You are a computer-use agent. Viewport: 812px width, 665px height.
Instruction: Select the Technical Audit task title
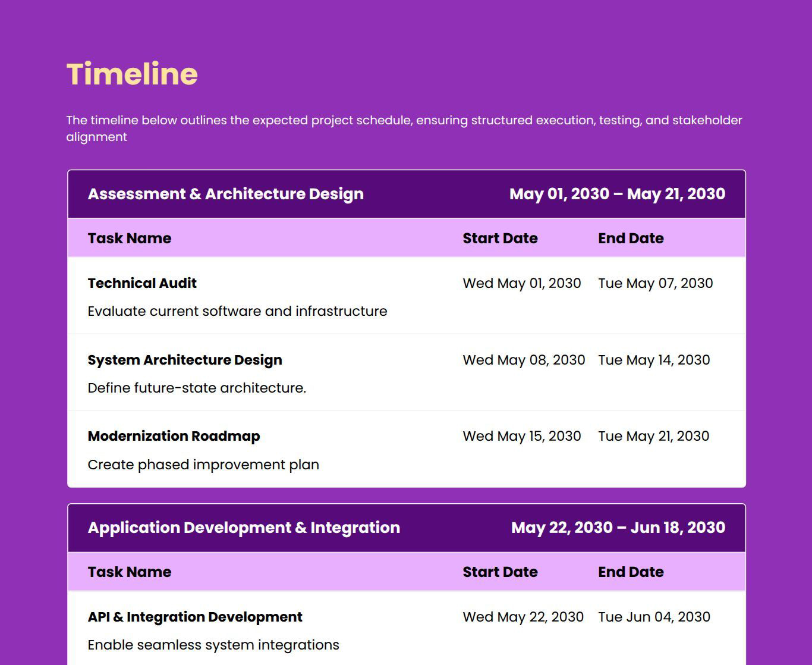pos(142,283)
